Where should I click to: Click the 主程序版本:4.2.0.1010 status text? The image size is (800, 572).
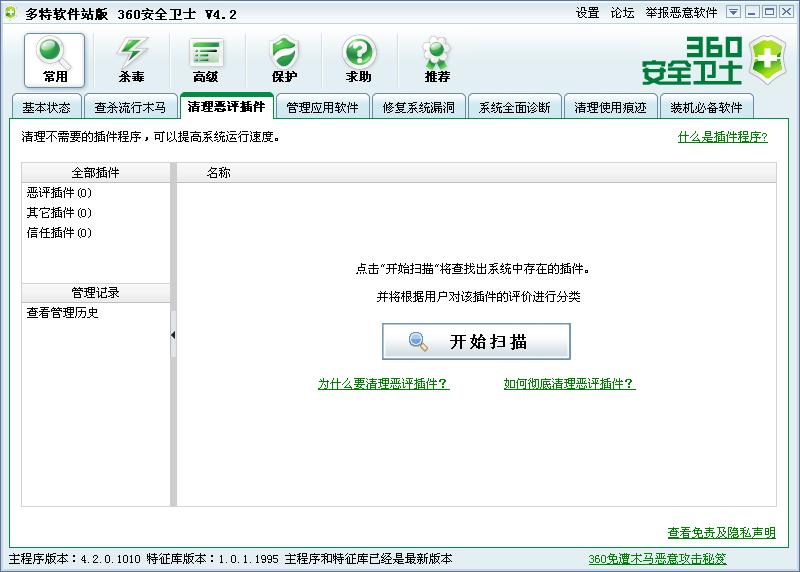click(74, 559)
